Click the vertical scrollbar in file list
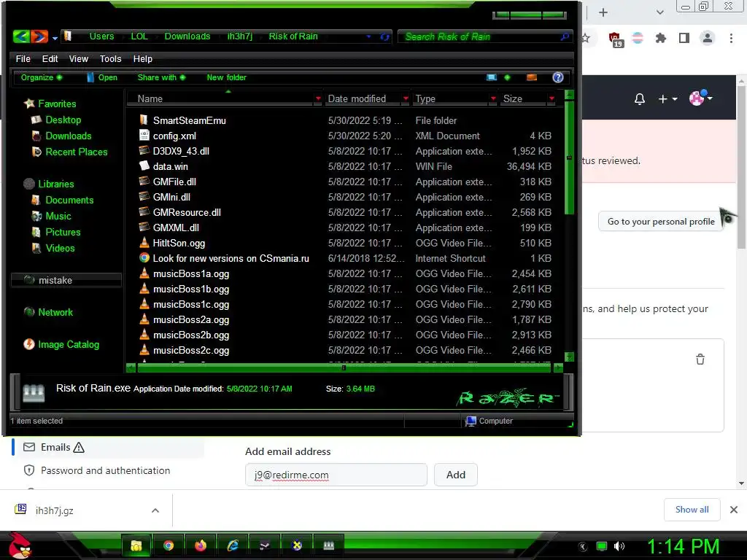The image size is (747, 560). coord(569,157)
